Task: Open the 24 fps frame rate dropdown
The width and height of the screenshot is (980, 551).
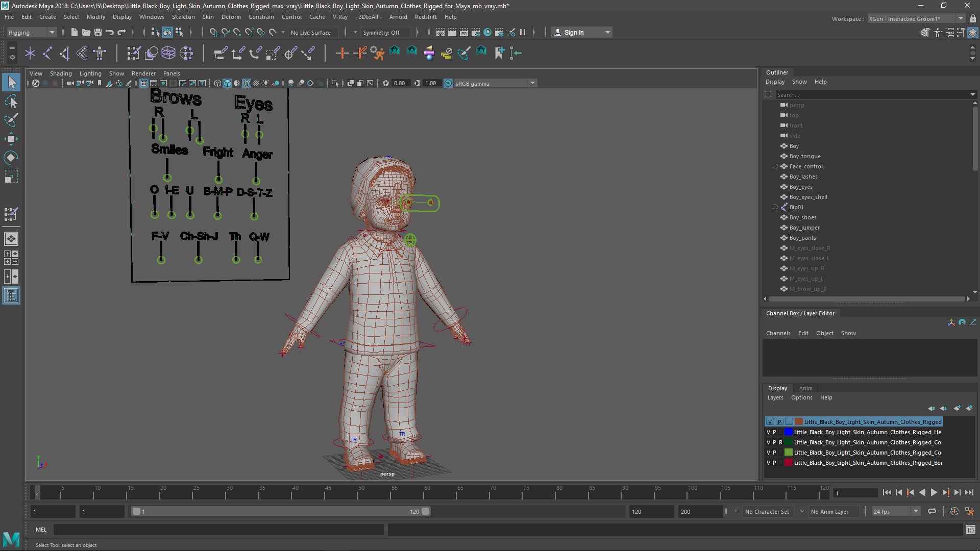Action: pyautogui.click(x=896, y=511)
